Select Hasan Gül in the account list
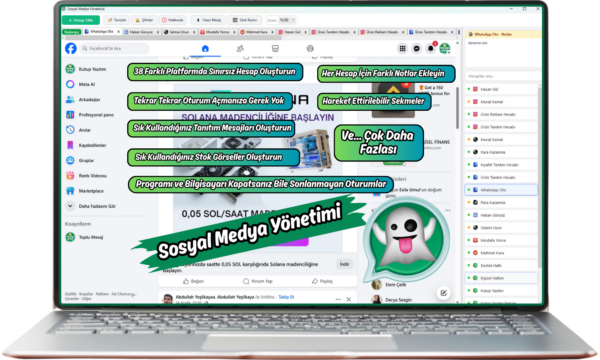 click(501, 89)
